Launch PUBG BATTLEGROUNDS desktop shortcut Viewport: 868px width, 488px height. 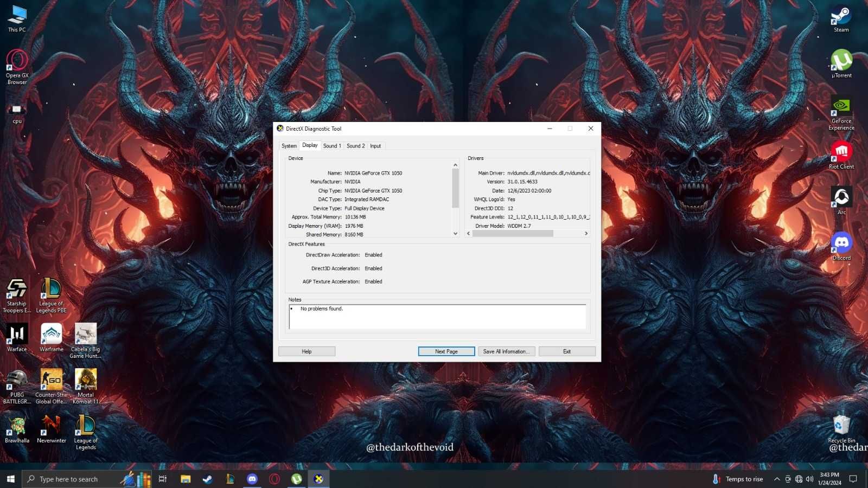click(x=17, y=386)
